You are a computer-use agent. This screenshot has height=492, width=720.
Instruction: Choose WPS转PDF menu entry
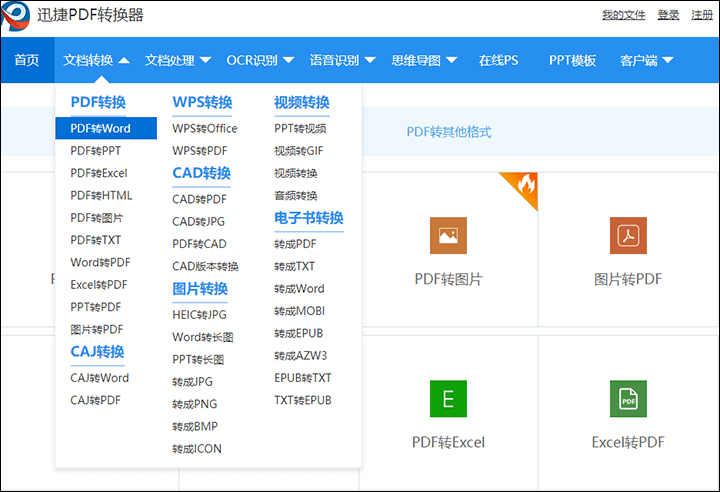200,151
